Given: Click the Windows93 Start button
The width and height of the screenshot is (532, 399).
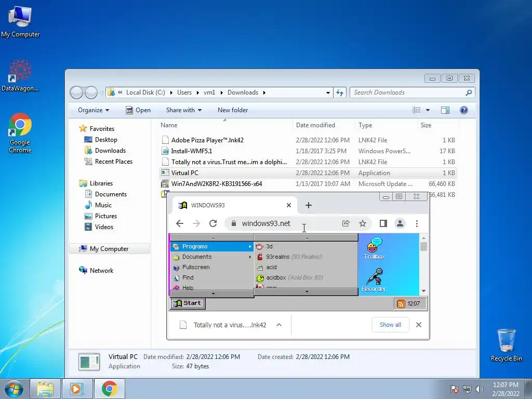Looking at the screenshot, I should [188, 303].
